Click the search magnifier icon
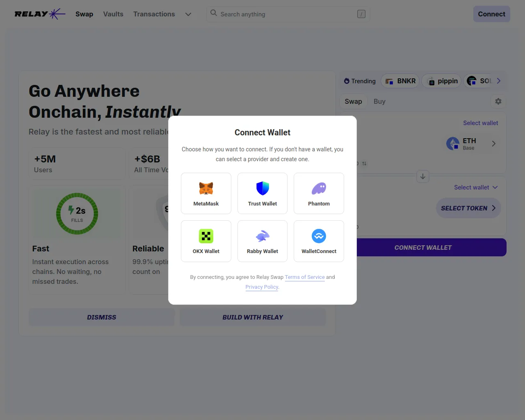Screen dimensions: 525x420 tap(214, 13)
